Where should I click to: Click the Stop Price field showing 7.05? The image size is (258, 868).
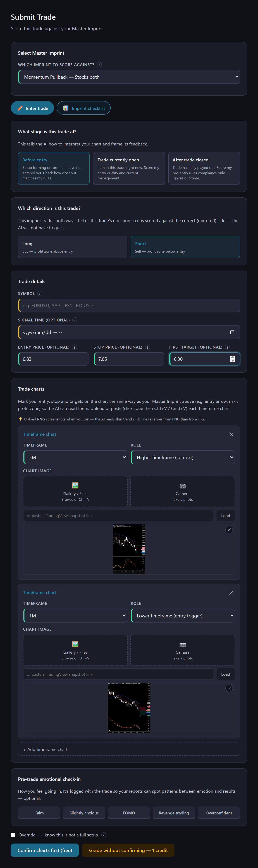[129, 359]
